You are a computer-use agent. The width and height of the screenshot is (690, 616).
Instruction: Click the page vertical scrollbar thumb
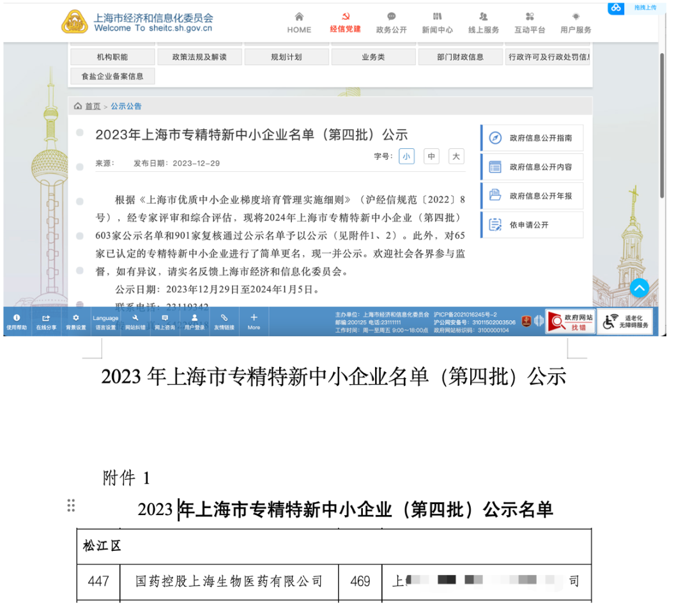click(662, 125)
